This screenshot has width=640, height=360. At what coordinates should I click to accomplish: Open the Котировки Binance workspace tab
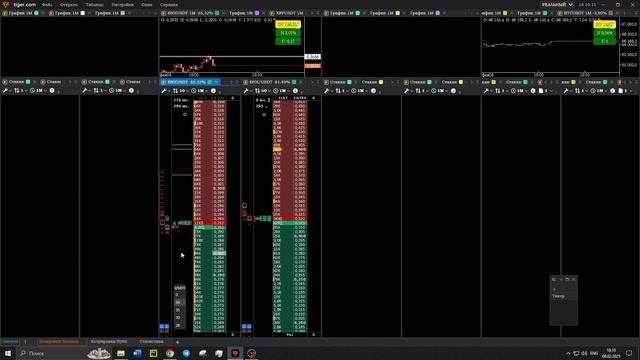(59, 342)
